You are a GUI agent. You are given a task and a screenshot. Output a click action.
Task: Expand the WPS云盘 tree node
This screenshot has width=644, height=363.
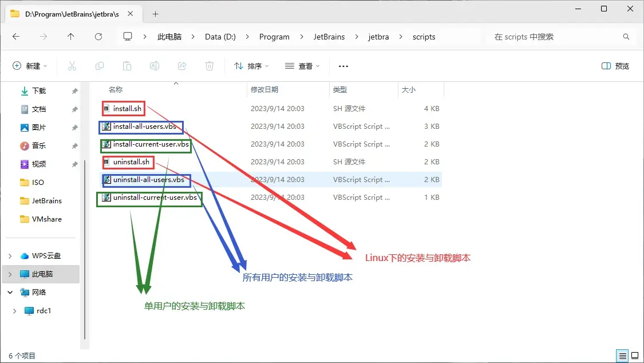pos(10,256)
